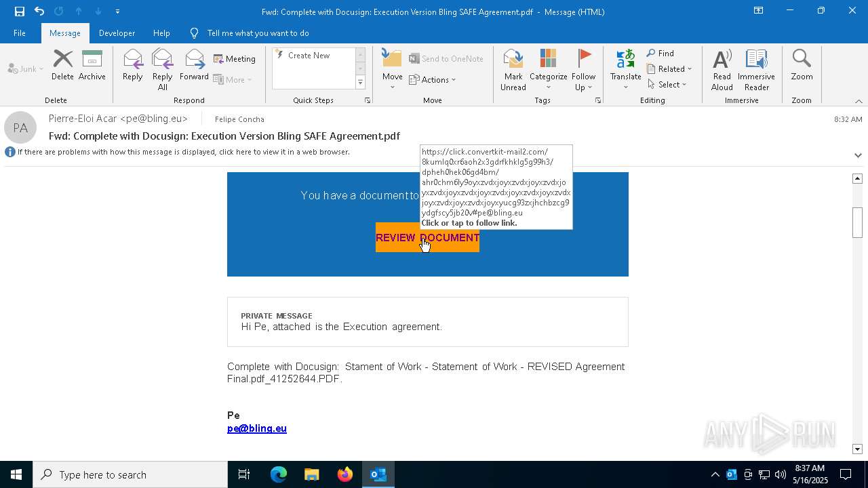
Task: Click the message scrollbar up arrow
Action: click(857, 178)
